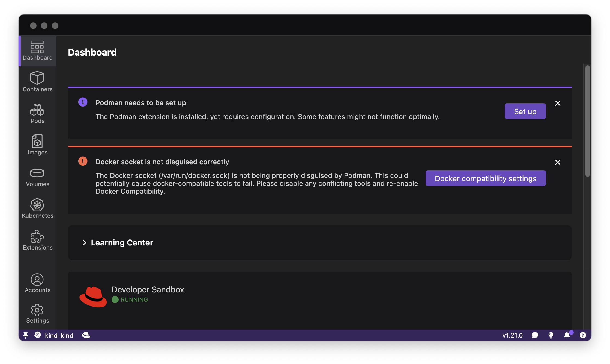This screenshot has width=610, height=364.
Task: Click the pin icon in the status bar
Action: [x=25, y=335]
